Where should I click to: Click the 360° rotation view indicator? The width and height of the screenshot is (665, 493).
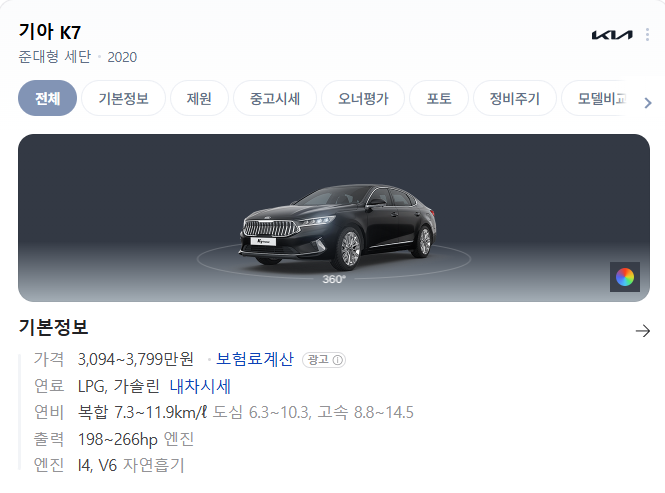[x=334, y=279]
